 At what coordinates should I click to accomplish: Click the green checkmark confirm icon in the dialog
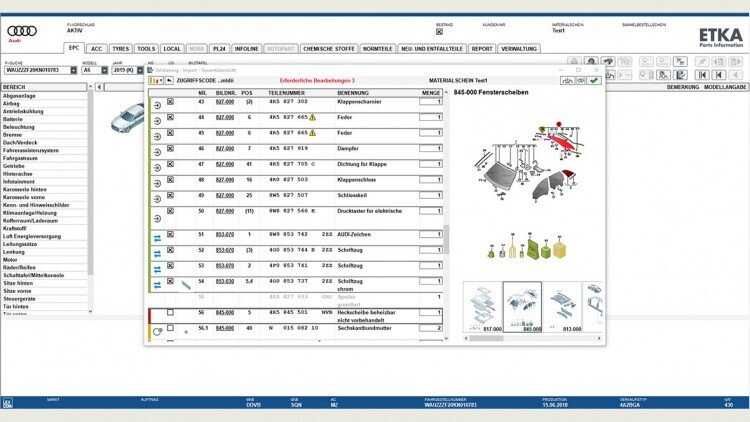pyautogui.click(x=594, y=80)
